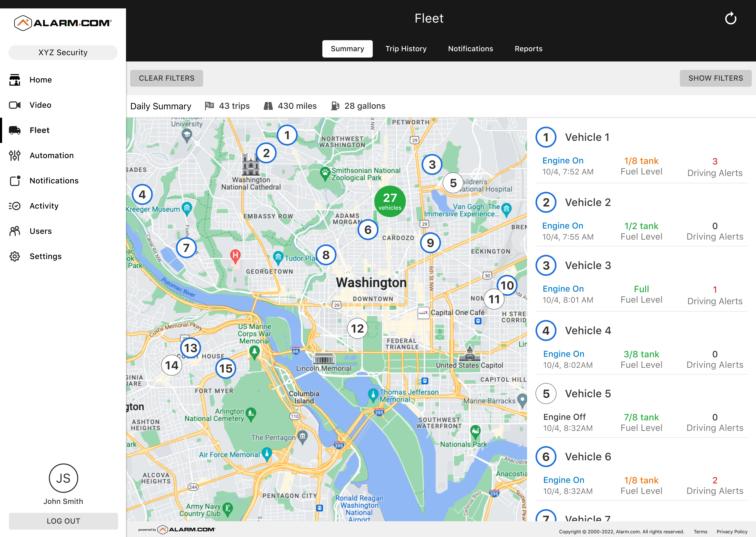Click the Notifications icon in the sidebar
The height and width of the screenshot is (537, 756).
pos(15,180)
